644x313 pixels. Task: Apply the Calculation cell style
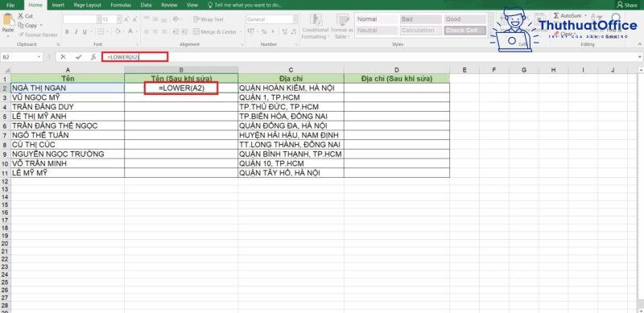coord(420,31)
